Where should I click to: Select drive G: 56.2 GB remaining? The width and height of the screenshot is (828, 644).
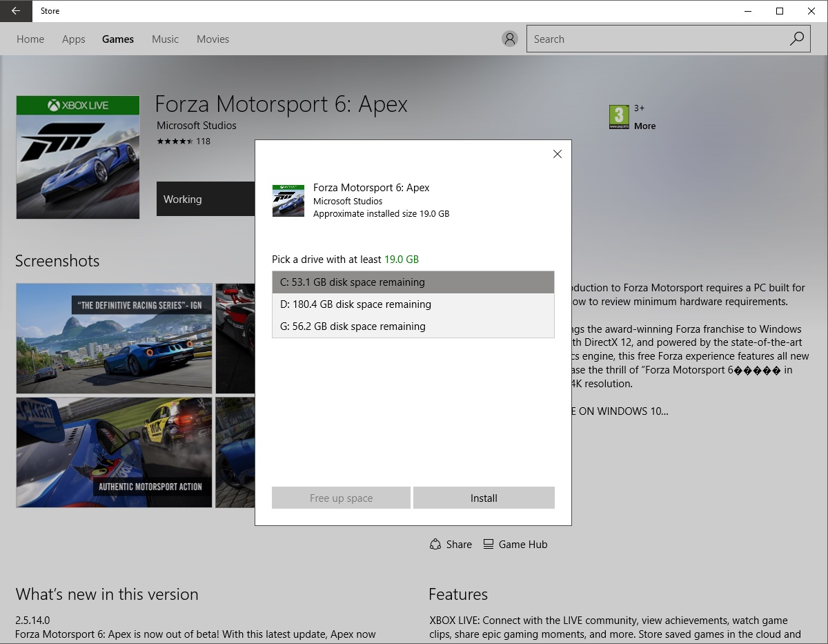coord(413,326)
